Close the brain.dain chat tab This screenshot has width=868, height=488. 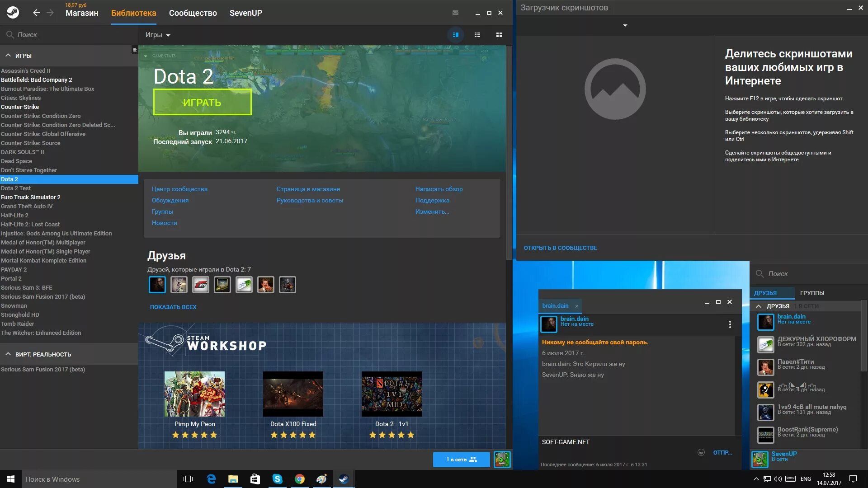tap(577, 306)
